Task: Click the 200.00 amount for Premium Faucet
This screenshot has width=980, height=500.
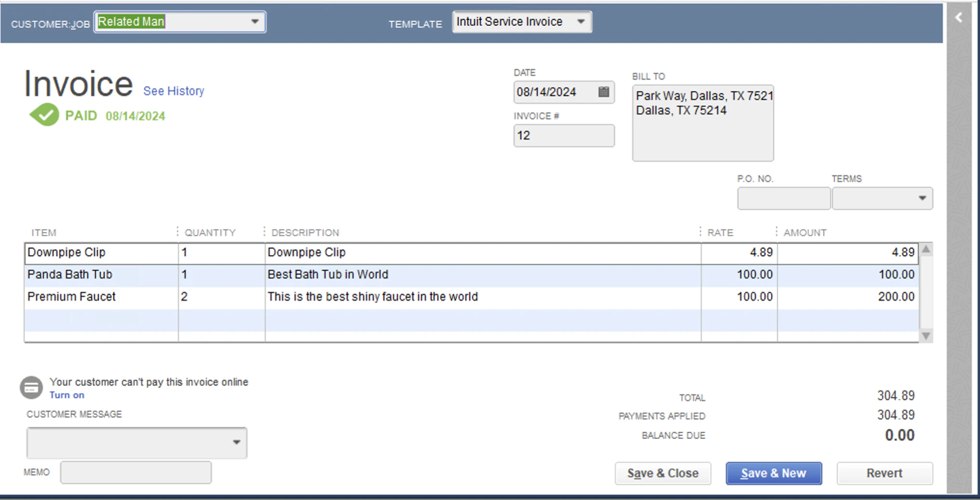Action: click(x=848, y=297)
